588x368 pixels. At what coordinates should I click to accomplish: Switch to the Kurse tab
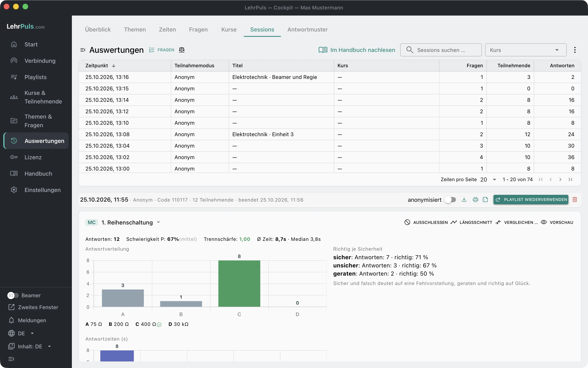pyautogui.click(x=229, y=29)
